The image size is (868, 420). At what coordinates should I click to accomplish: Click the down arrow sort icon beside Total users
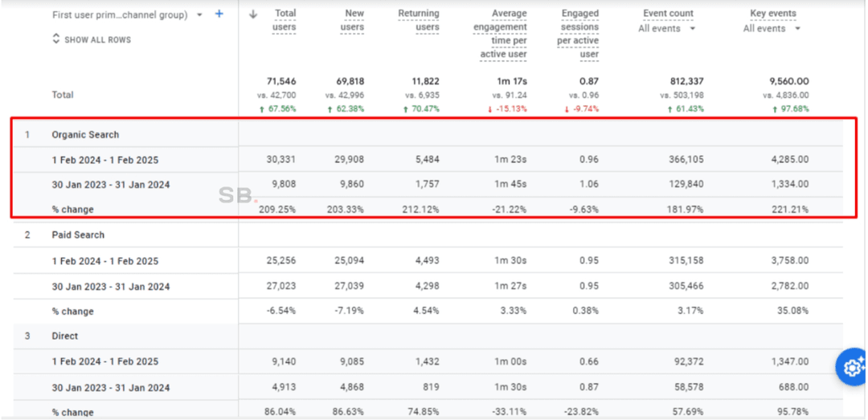254,14
